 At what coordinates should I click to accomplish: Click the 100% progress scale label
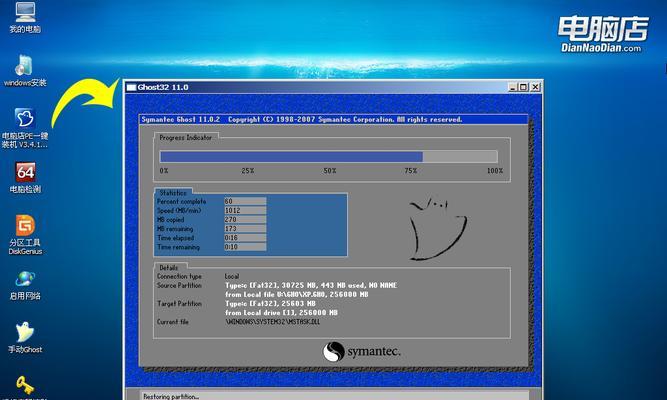point(495,171)
